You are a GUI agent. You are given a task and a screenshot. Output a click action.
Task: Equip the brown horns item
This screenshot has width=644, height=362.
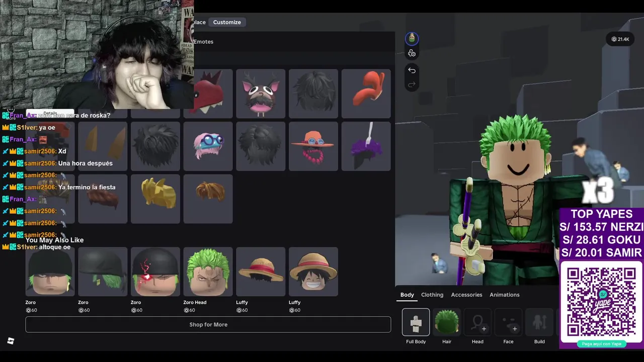click(103, 146)
